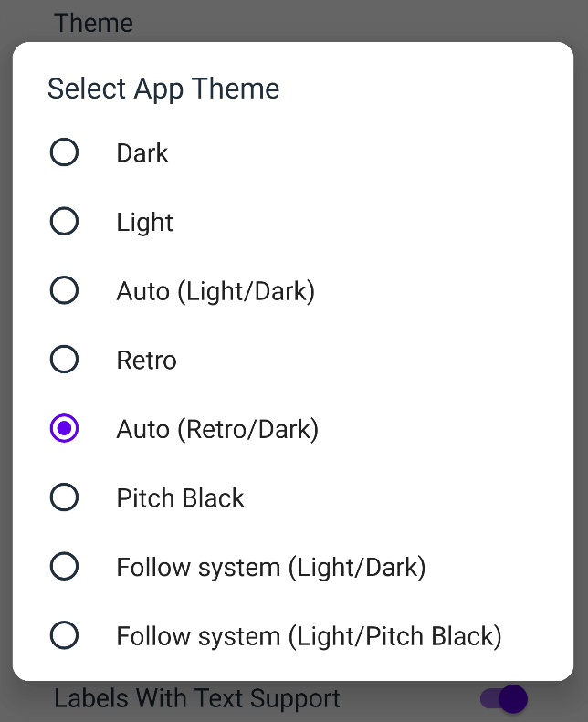This screenshot has height=722, width=588.
Task: Select the Dark theme radio button
Action: click(x=64, y=152)
